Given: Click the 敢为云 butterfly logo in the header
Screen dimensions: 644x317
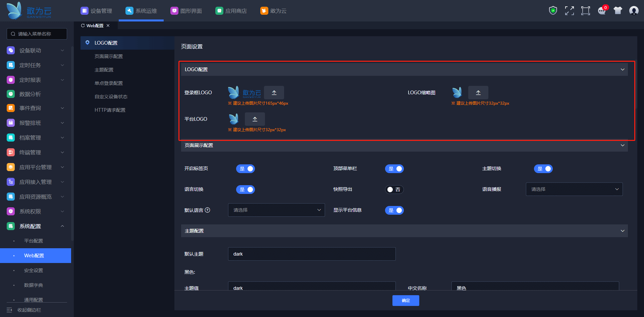Looking at the screenshot, I should coord(29,11).
